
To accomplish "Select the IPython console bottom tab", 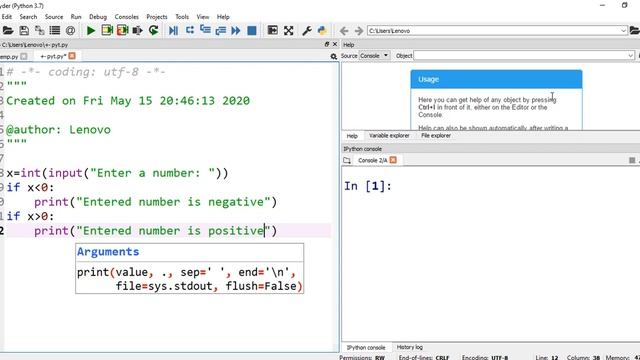I will click(366, 348).
